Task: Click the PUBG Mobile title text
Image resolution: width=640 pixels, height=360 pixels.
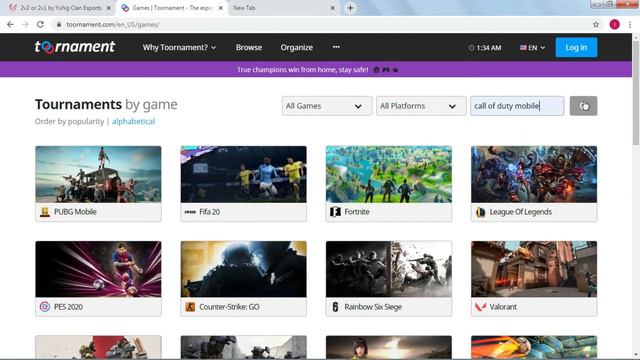Action: (x=75, y=212)
